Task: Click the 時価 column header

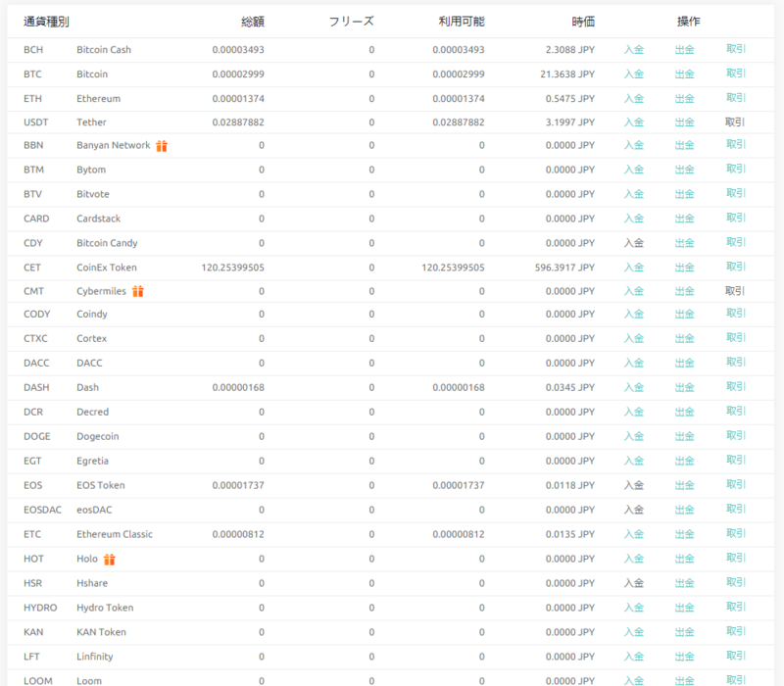Action: (583, 22)
